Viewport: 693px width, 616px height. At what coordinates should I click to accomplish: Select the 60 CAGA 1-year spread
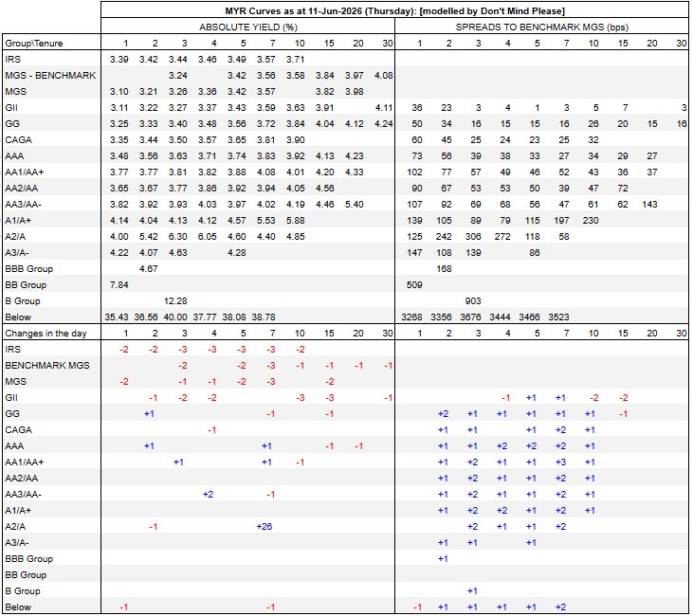click(x=417, y=140)
